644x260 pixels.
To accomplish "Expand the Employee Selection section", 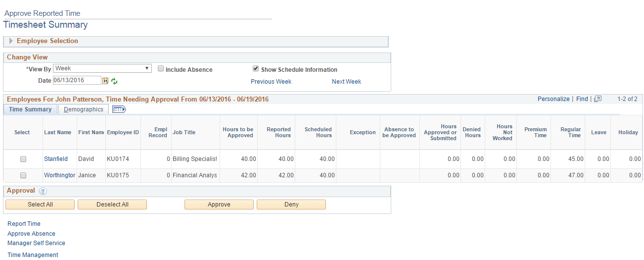I will coord(11,41).
